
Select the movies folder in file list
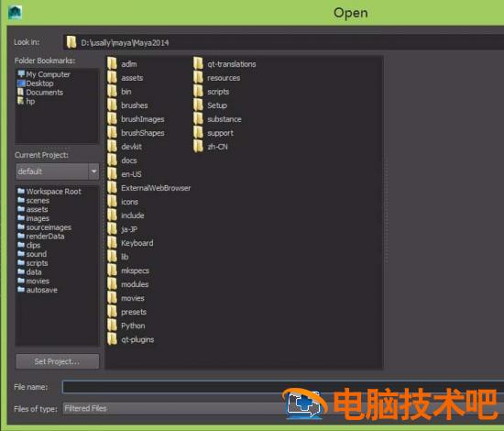click(x=126, y=298)
